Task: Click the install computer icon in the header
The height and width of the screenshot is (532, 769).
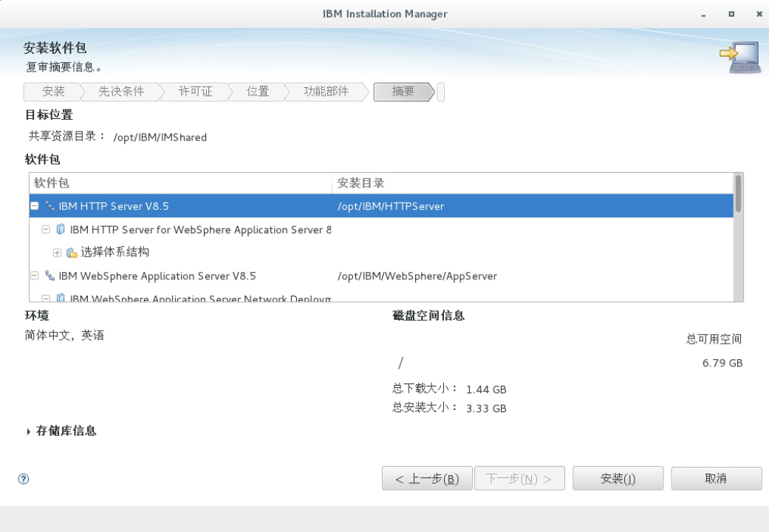Action: 739,58
